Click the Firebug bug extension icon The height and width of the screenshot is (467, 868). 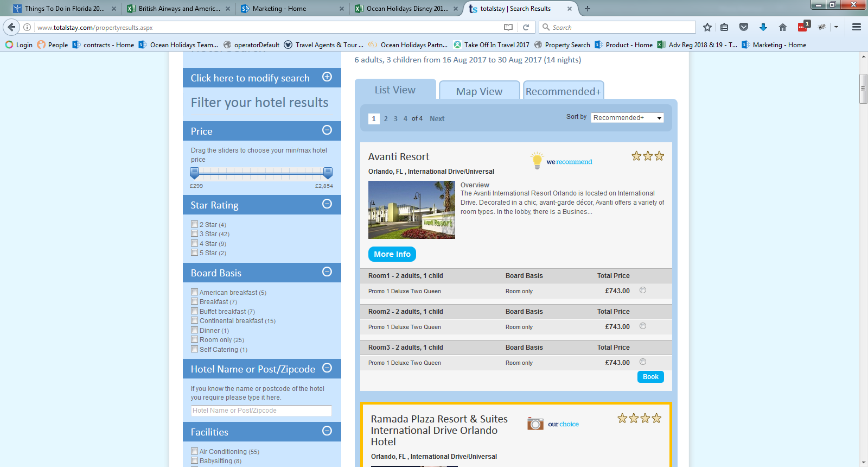point(822,27)
